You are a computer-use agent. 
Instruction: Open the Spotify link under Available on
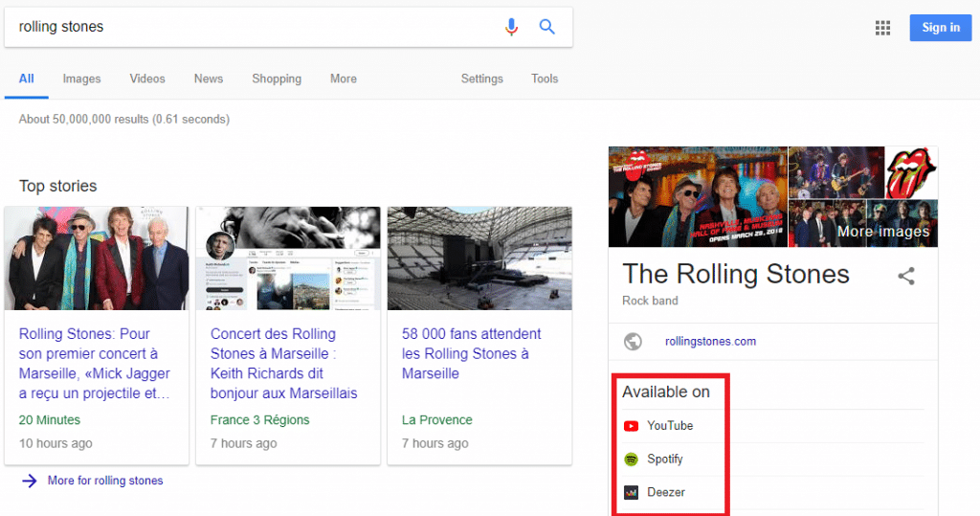(665, 460)
